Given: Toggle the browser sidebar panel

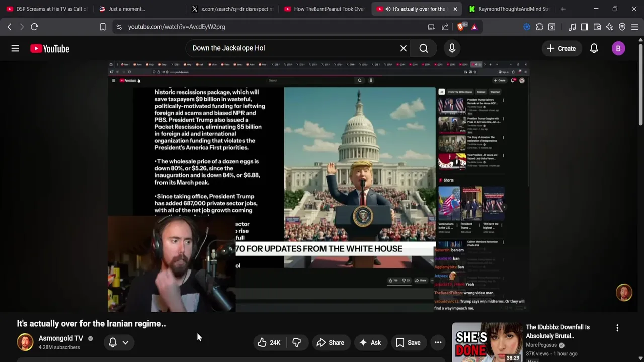Looking at the screenshot, I should click(x=584, y=27).
